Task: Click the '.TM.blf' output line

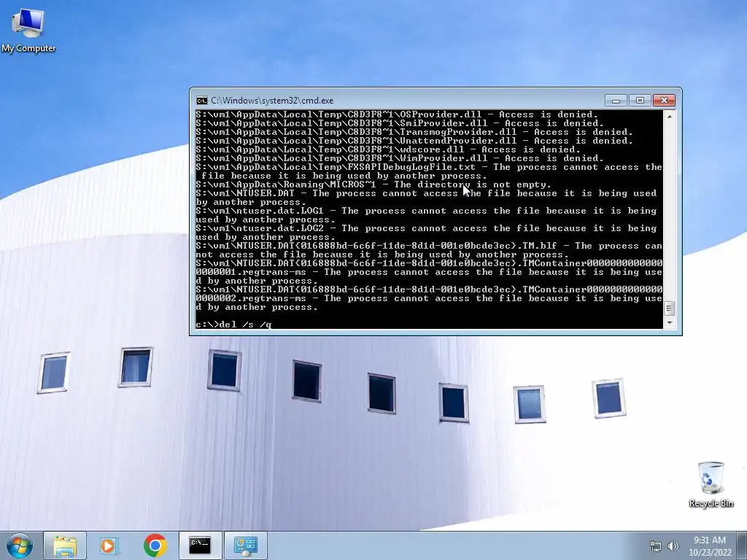Action: click(429, 250)
